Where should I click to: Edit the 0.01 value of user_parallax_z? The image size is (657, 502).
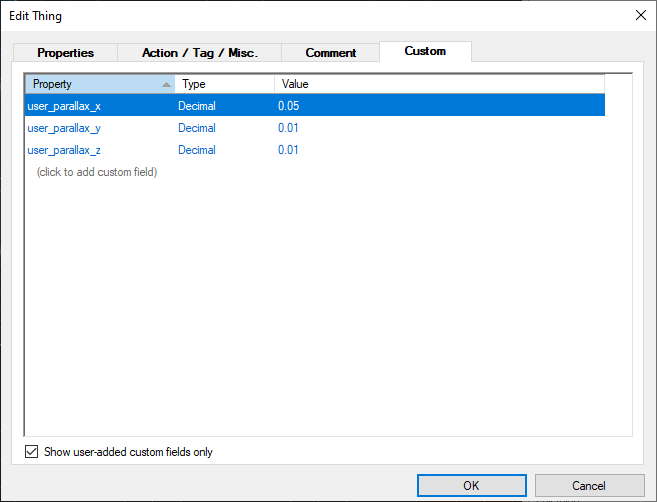[288, 150]
